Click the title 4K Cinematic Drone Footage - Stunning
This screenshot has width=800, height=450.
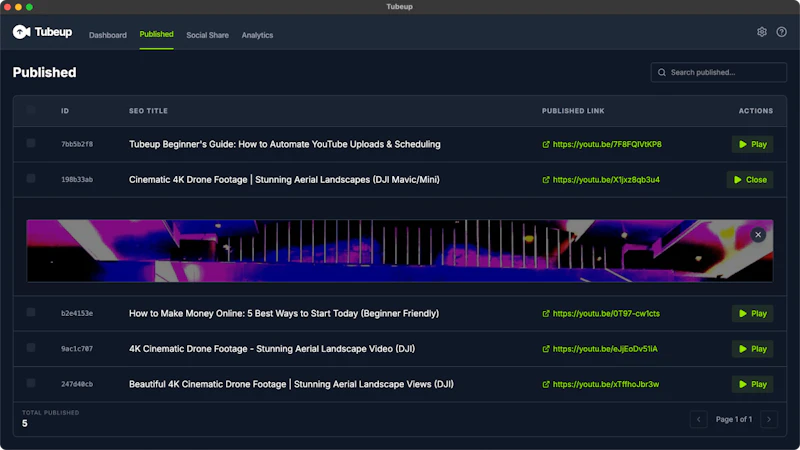point(272,349)
